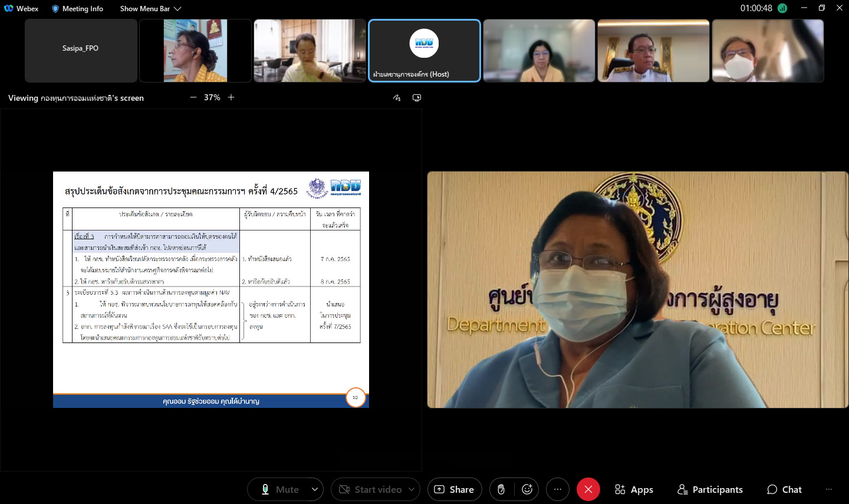Zoom out shared screen with minus button

[193, 98]
